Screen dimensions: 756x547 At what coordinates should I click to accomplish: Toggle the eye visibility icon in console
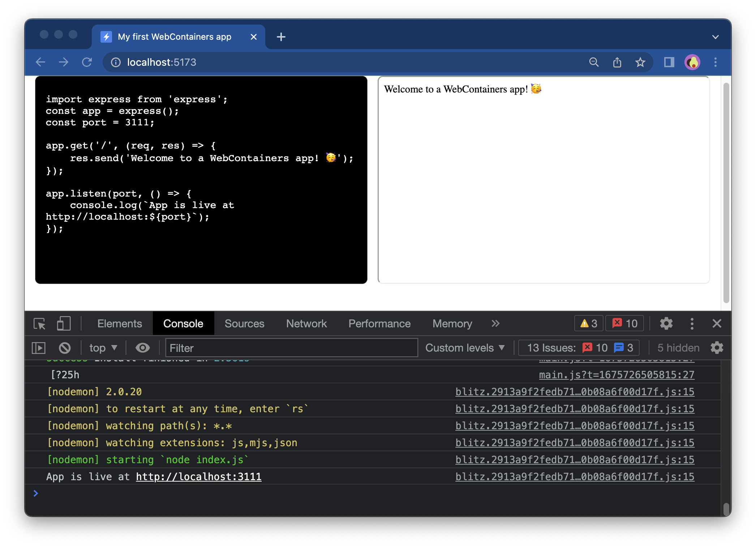[x=143, y=348]
